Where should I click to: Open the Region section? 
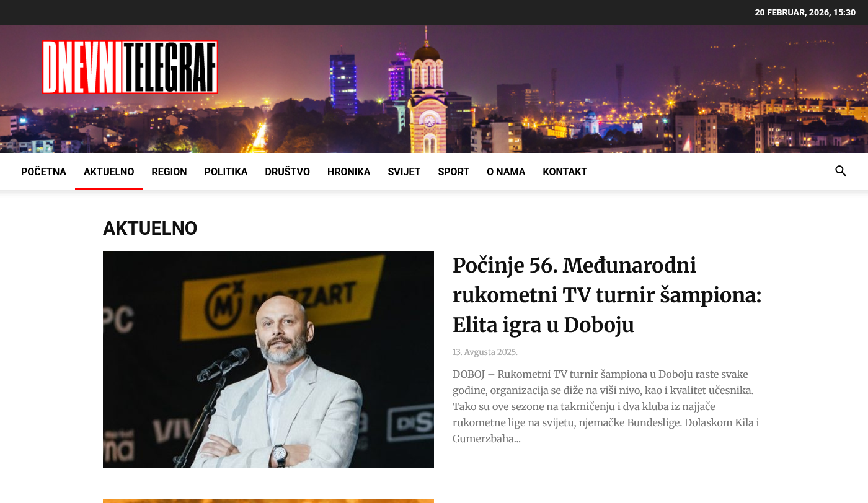(169, 172)
